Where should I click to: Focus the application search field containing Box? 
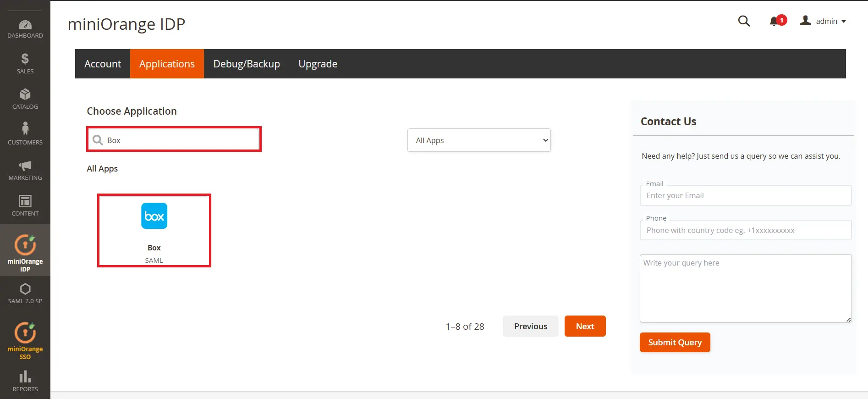tap(174, 139)
